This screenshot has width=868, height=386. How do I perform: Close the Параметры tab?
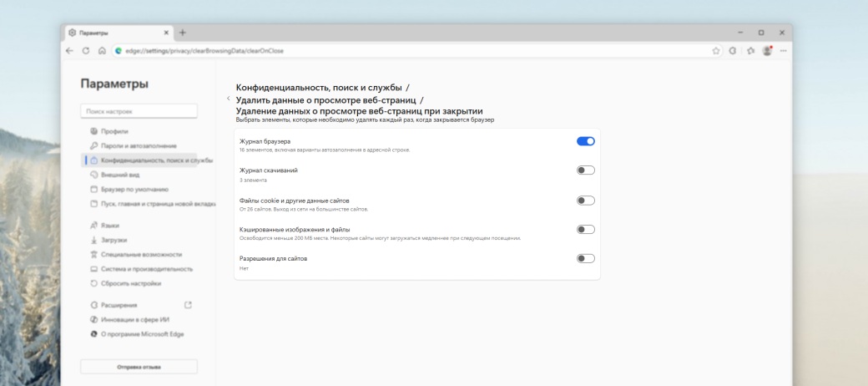166,33
